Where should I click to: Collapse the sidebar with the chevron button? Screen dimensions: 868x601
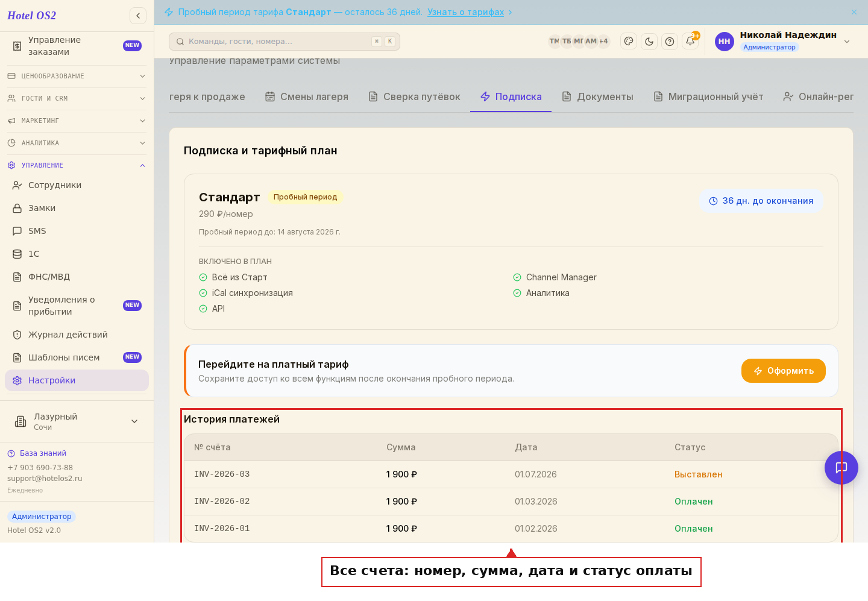coord(138,16)
